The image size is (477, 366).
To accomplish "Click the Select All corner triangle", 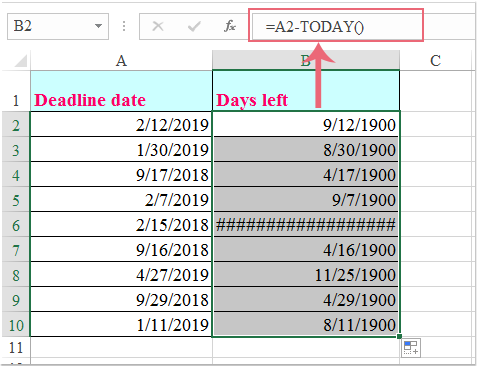I will pyautogui.click(x=20, y=60).
